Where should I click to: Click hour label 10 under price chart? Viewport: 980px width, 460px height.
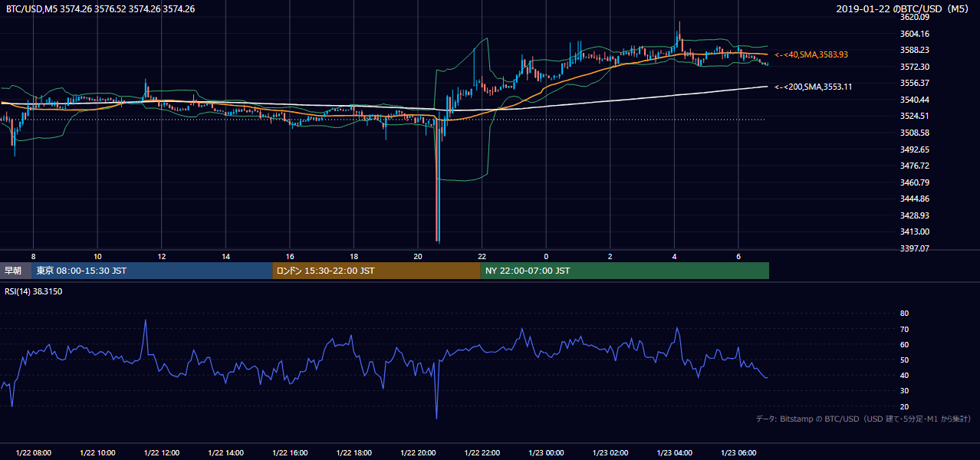coord(97,256)
